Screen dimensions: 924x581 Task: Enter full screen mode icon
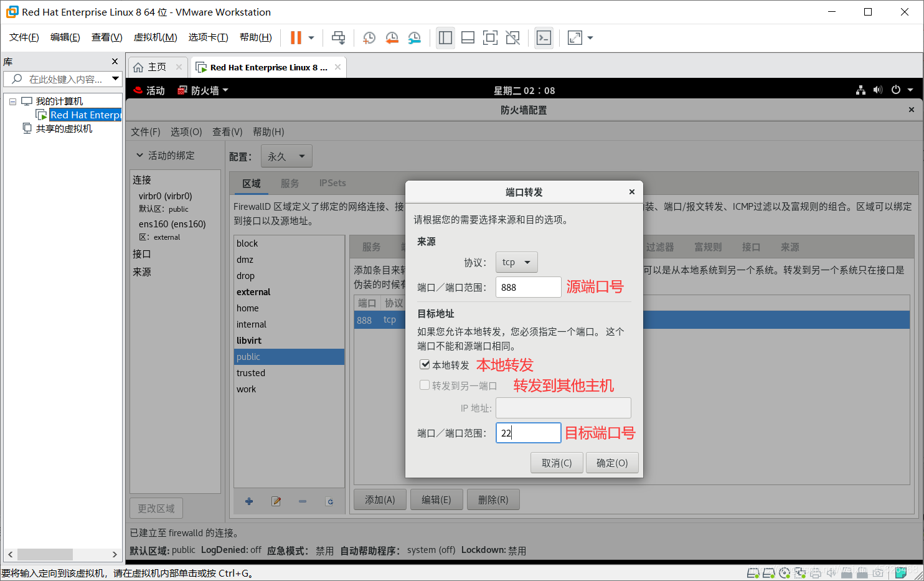490,38
